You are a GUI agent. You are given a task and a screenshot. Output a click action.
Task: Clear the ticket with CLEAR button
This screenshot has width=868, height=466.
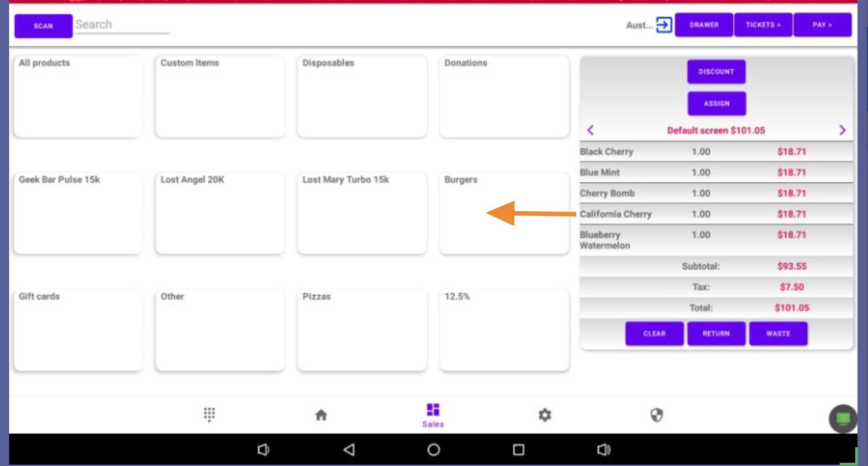click(x=654, y=334)
